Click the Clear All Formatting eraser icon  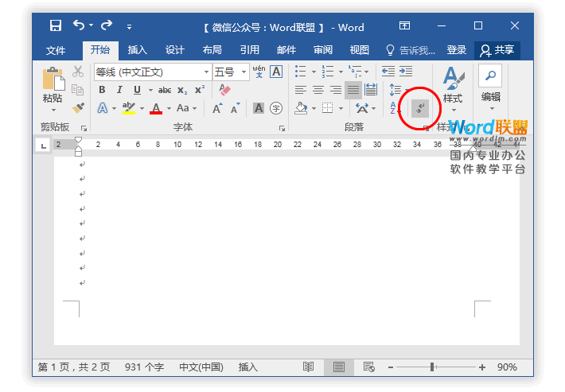pyautogui.click(x=224, y=90)
